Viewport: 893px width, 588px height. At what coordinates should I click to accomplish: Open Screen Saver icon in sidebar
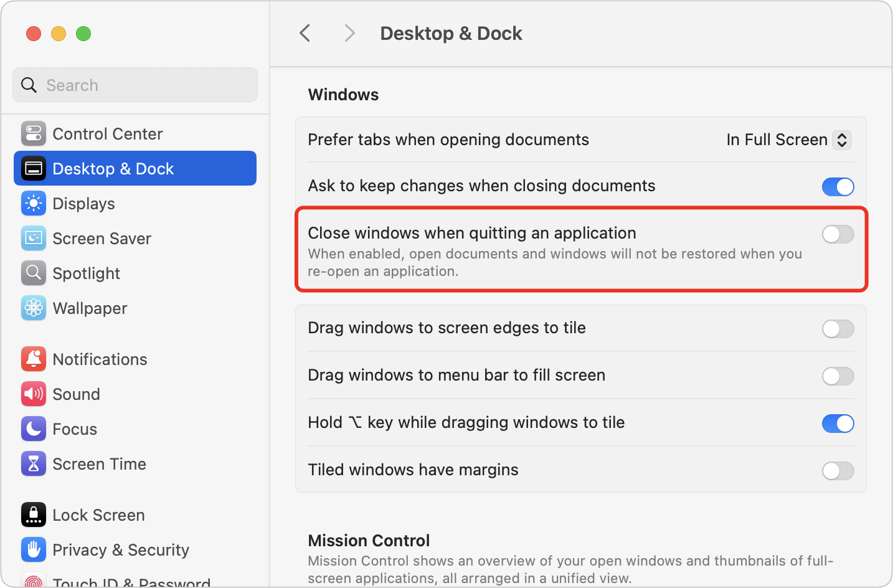pyautogui.click(x=34, y=239)
